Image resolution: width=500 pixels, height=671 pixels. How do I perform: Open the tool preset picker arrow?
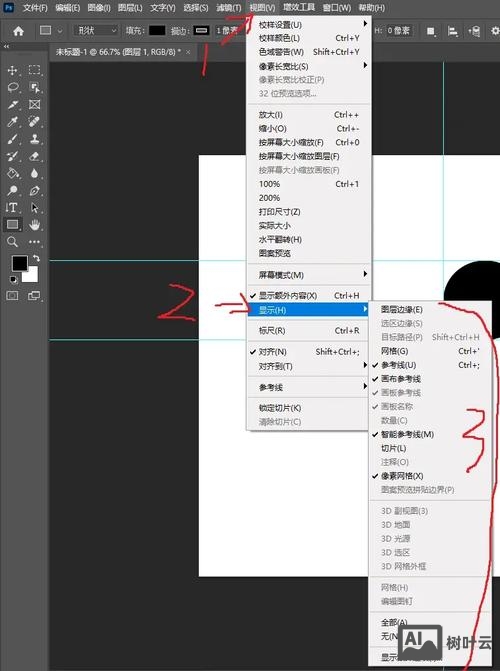click(60, 31)
